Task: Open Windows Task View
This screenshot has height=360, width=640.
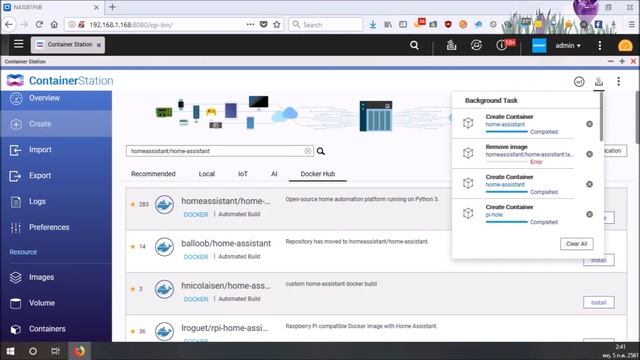Action: 56,351
